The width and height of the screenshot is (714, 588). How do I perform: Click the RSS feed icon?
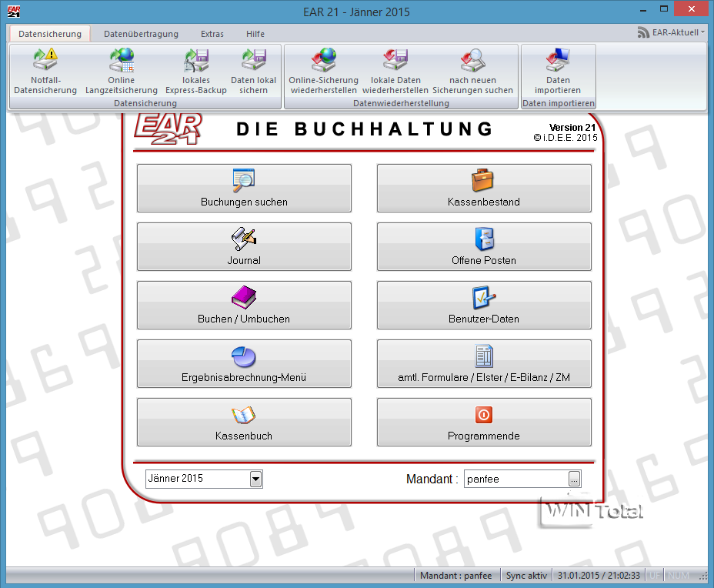643,33
